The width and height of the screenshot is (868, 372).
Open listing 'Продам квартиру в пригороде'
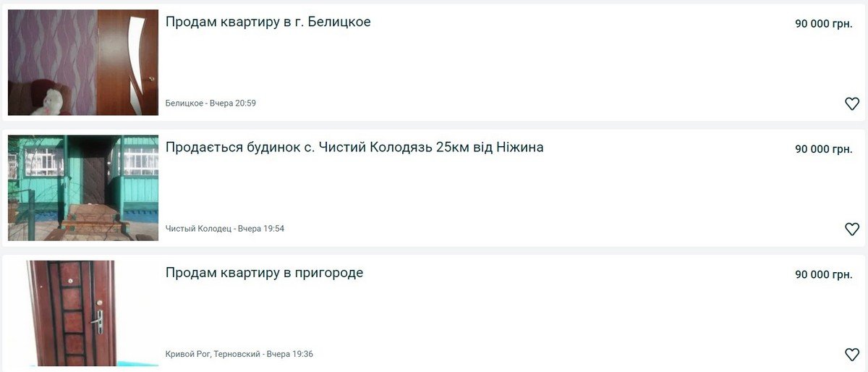coord(264,273)
